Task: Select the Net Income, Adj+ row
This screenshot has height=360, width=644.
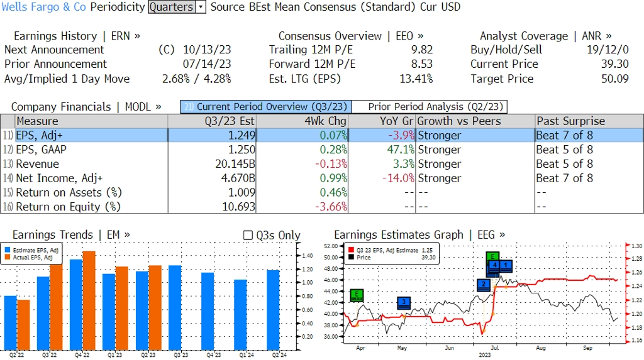Action: (x=322, y=178)
